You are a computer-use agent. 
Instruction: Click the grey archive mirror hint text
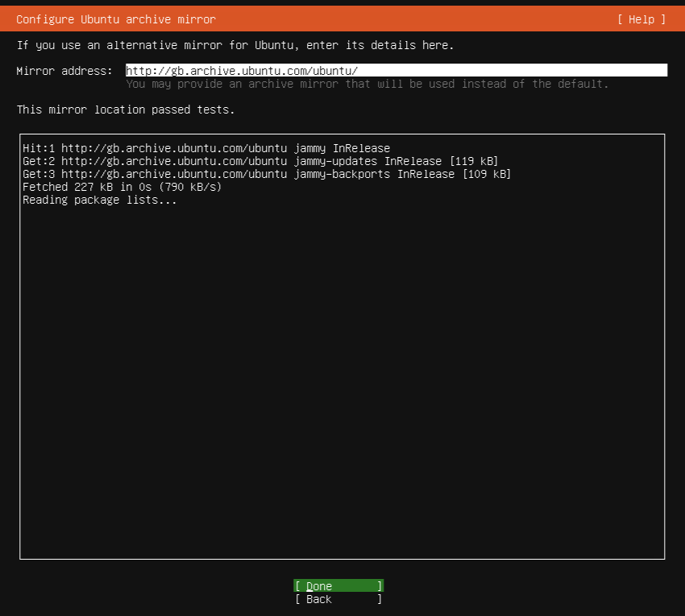click(367, 84)
